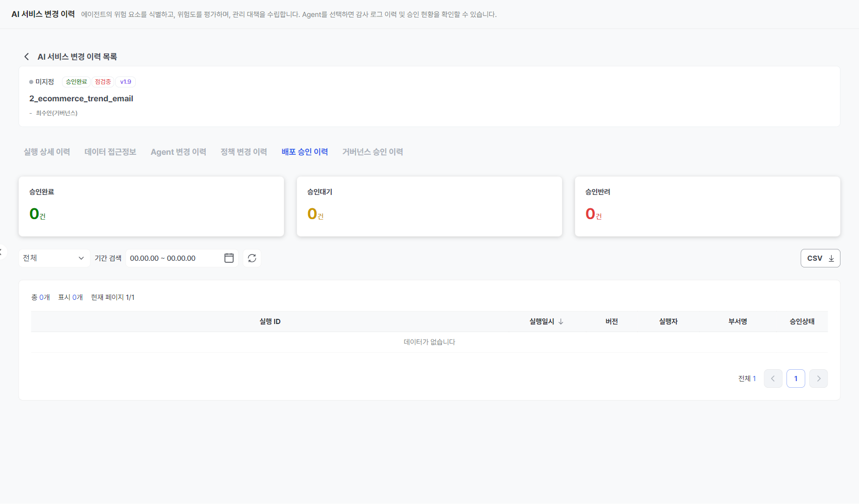Click the 승인반려 summary card

point(707,207)
